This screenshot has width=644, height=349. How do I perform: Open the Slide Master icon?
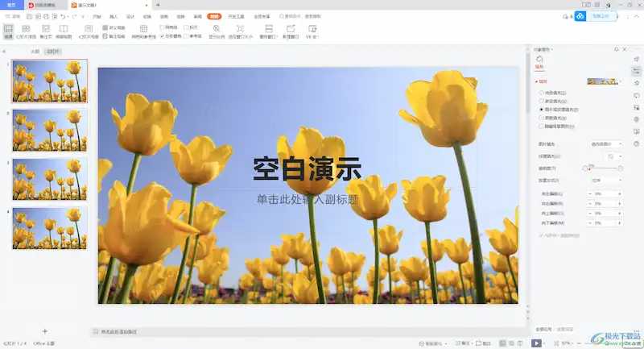89,29
